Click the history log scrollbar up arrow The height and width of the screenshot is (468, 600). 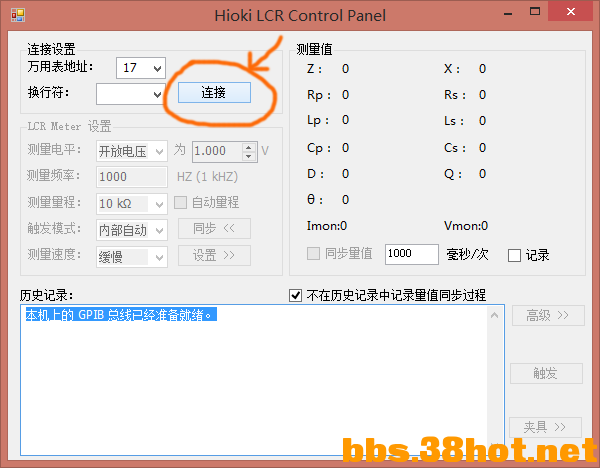tap(494, 315)
